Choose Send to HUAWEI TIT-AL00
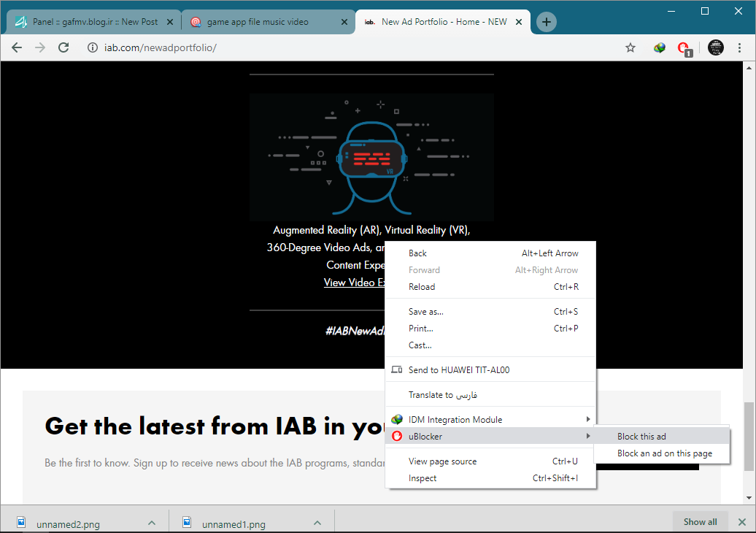Image resolution: width=756 pixels, height=533 pixels. pyautogui.click(x=491, y=370)
